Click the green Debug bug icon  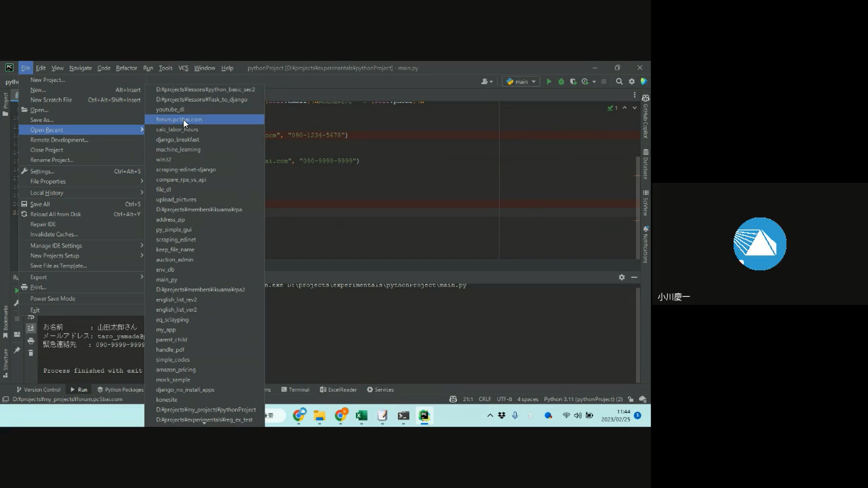click(x=561, y=82)
